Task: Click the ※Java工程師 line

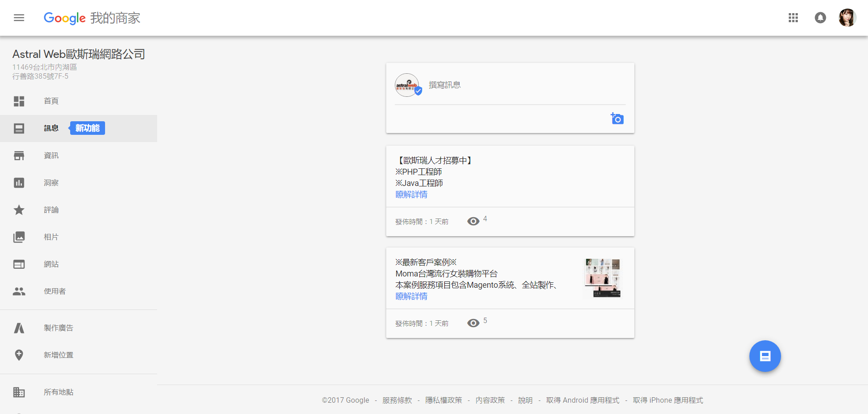Action: pyautogui.click(x=419, y=183)
